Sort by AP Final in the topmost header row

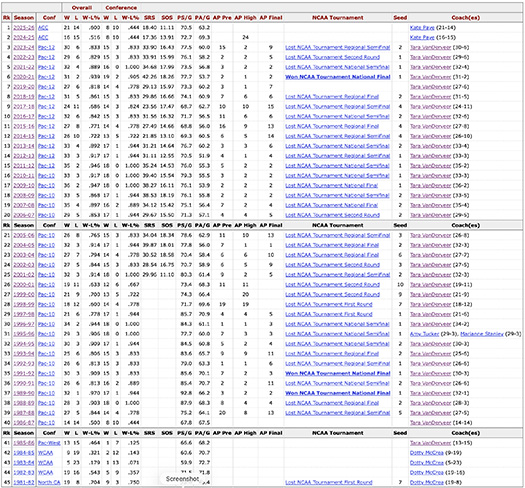click(x=271, y=17)
